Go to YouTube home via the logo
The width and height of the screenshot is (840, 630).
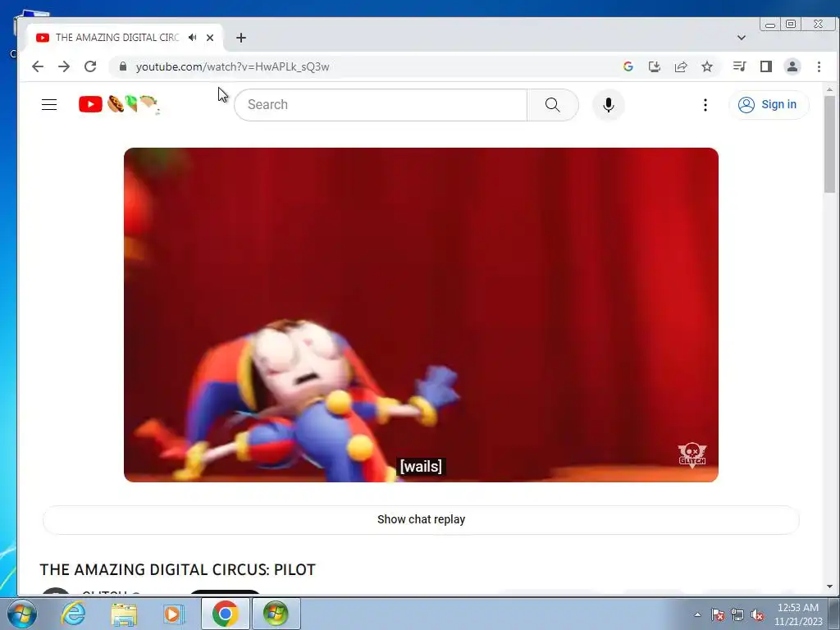[119, 104]
